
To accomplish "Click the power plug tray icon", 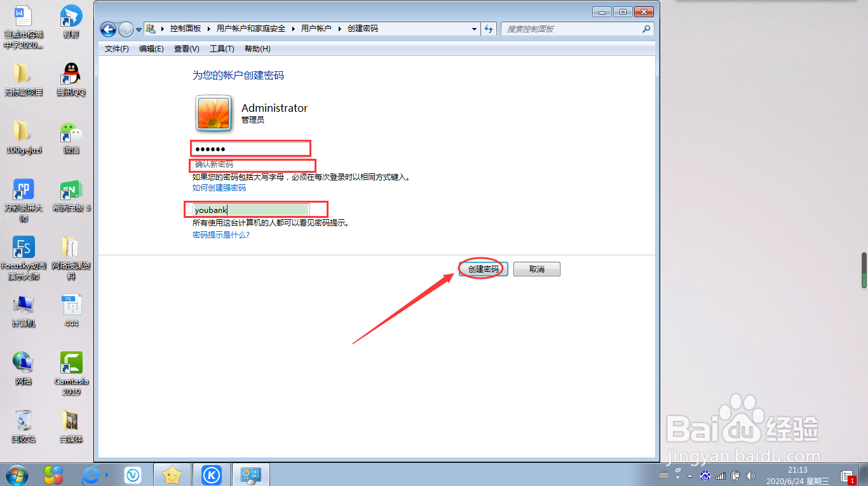I will [x=736, y=475].
